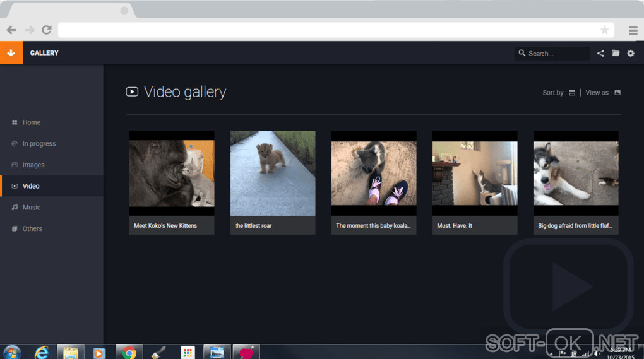
Task: Click the play icon beside Video gallery heading
Action: point(132,91)
